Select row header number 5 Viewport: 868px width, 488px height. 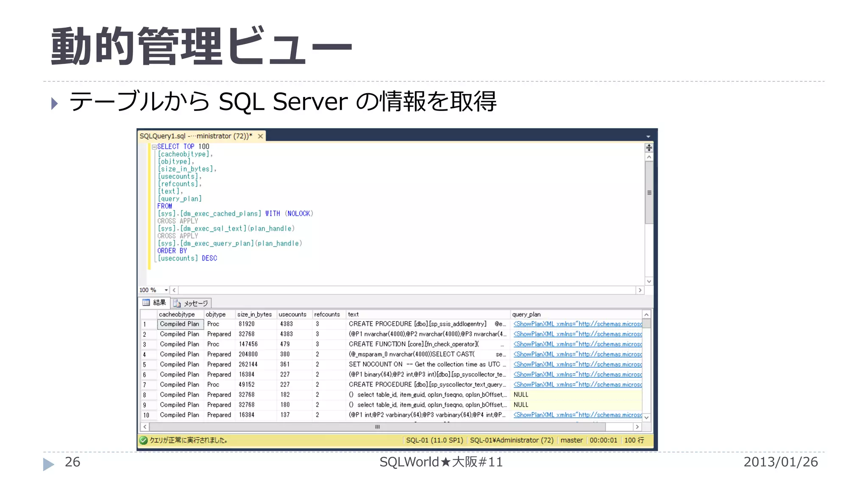[149, 365]
